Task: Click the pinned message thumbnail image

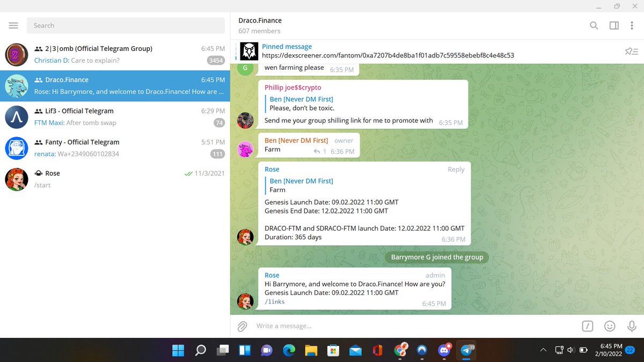Action: tap(248, 51)
